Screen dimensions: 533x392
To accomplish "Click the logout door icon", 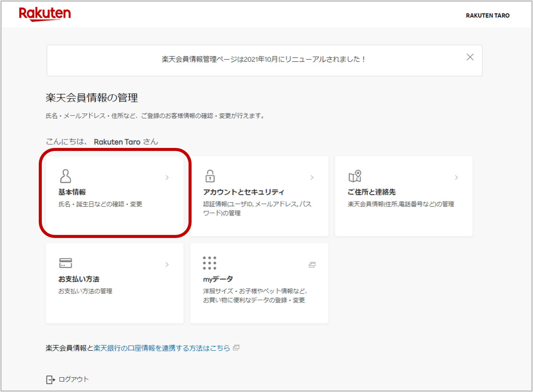I will point(50,380).
